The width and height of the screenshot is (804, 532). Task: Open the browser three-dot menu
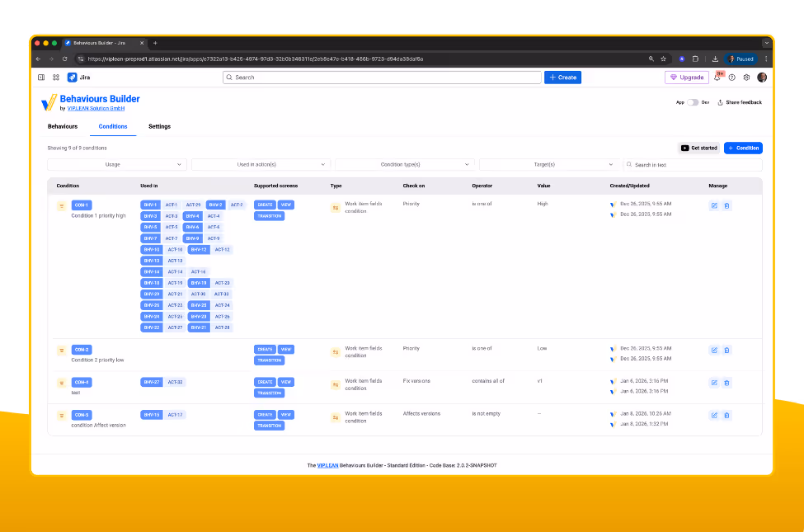pyautogui.click(x=766, y=59)
